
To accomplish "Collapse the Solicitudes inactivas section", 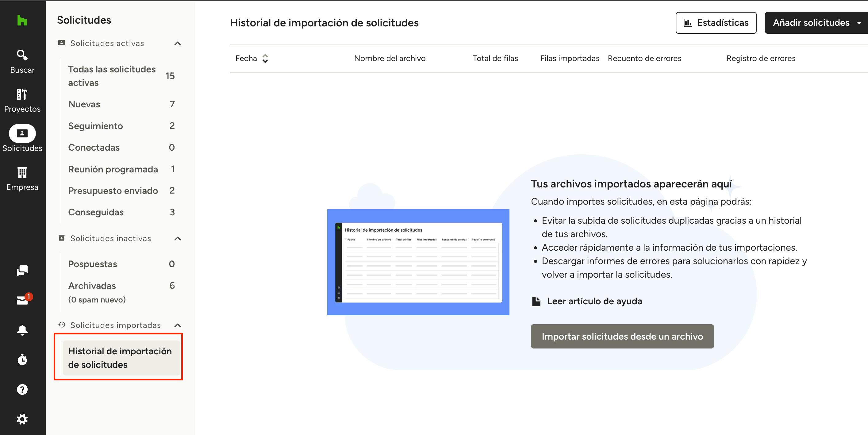I will 178,239.
